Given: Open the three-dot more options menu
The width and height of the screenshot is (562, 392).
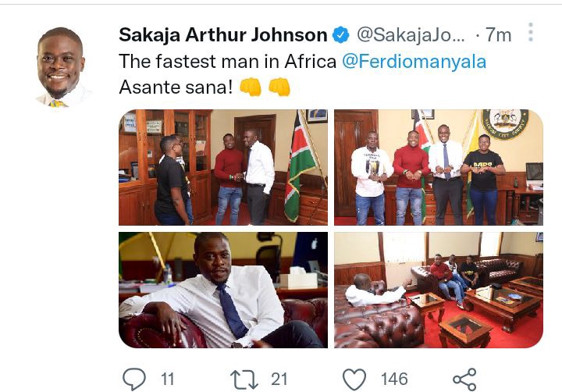Looking at the screenshot, I should (531, 32).
